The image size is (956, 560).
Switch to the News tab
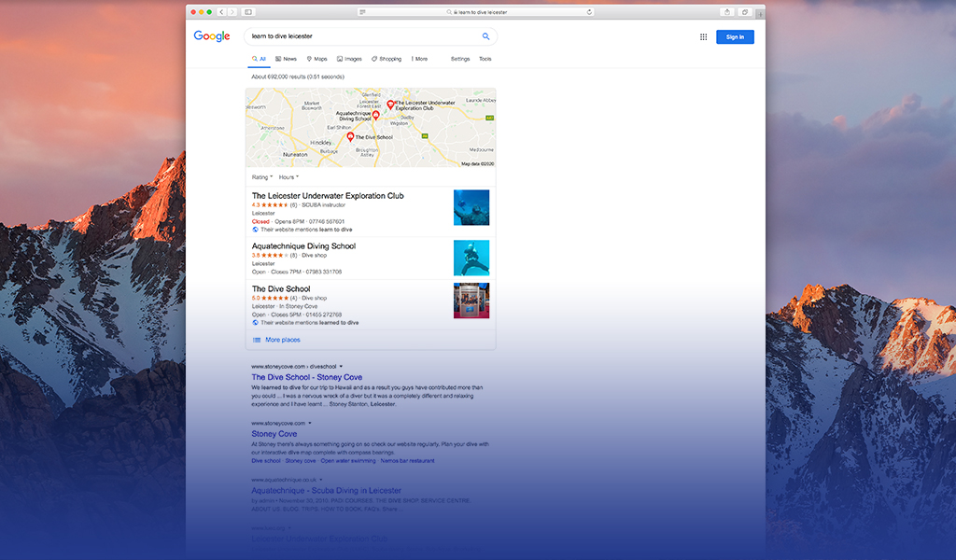[286, 59]
